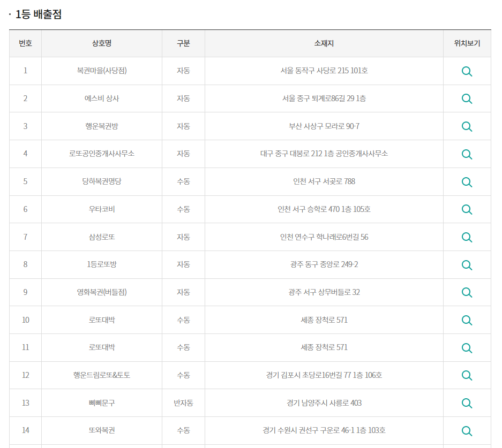Select store name 행운드림로또&토토
Screen dimensions: 502x448
(x=102, y=375)
